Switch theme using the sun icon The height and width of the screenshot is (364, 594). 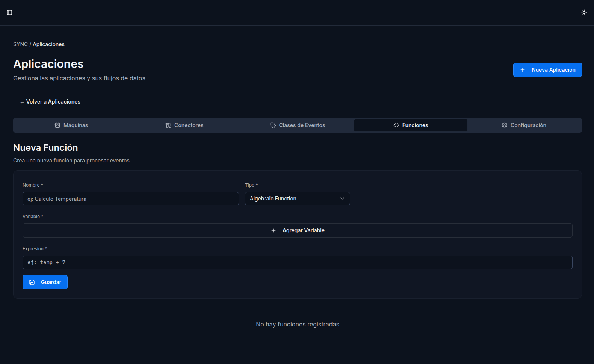click(x=584, y=12)
